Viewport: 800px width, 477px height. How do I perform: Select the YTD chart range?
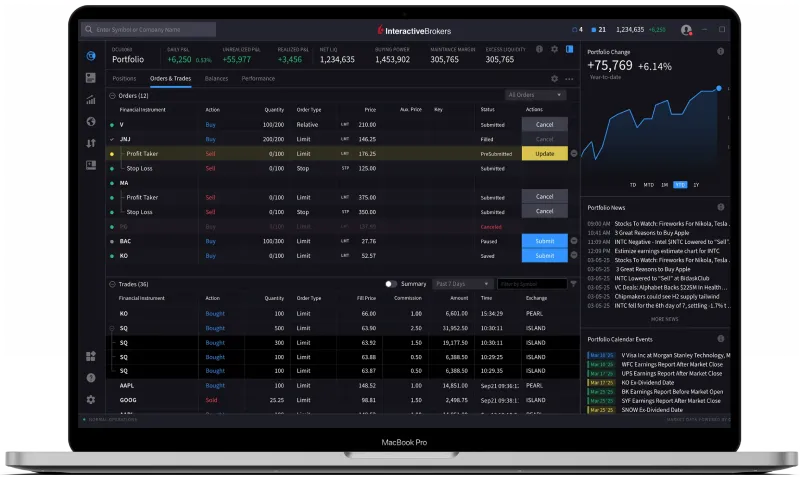pos(680,185)
